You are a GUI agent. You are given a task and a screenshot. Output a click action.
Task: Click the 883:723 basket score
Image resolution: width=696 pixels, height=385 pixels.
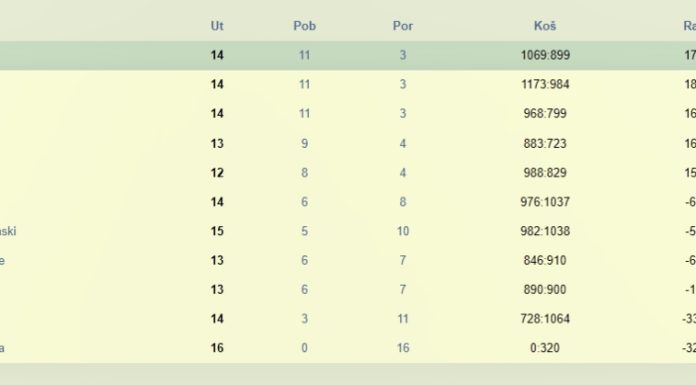[x=545, y=143]
